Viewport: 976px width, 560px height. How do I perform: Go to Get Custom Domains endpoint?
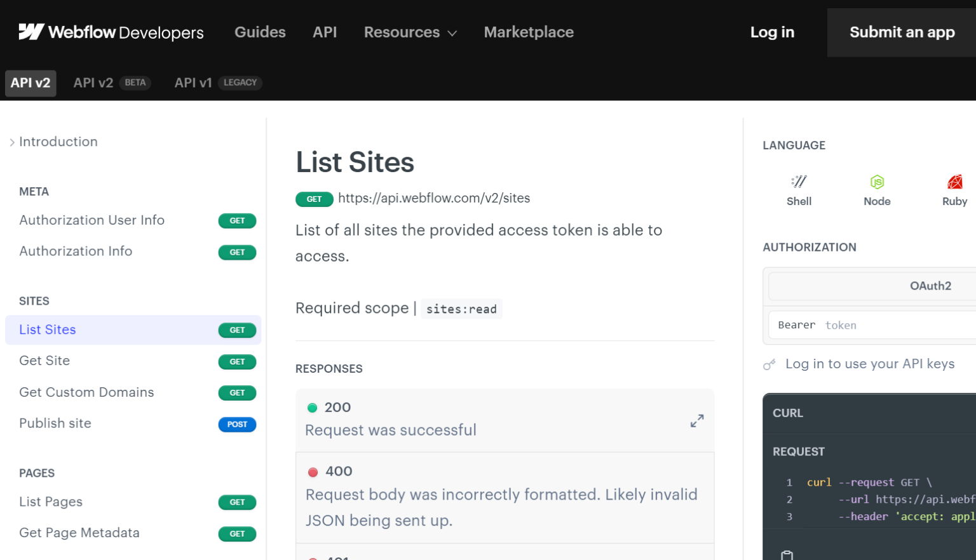point(86,392)
